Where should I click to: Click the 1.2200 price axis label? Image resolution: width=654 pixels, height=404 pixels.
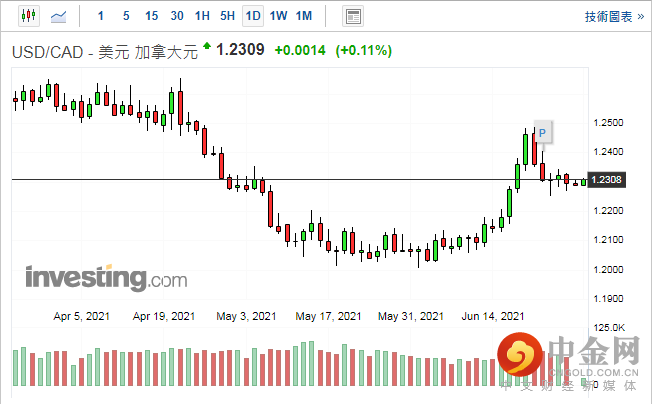tap(608, 211)
